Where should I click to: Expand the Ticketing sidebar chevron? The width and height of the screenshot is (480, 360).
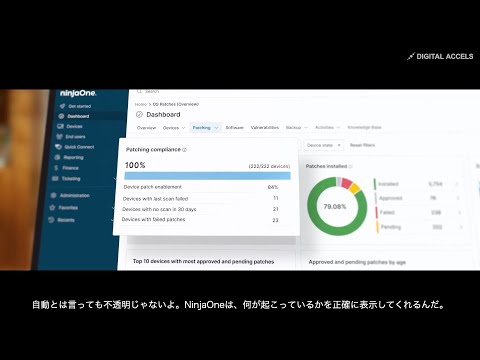tap(115, 179)
